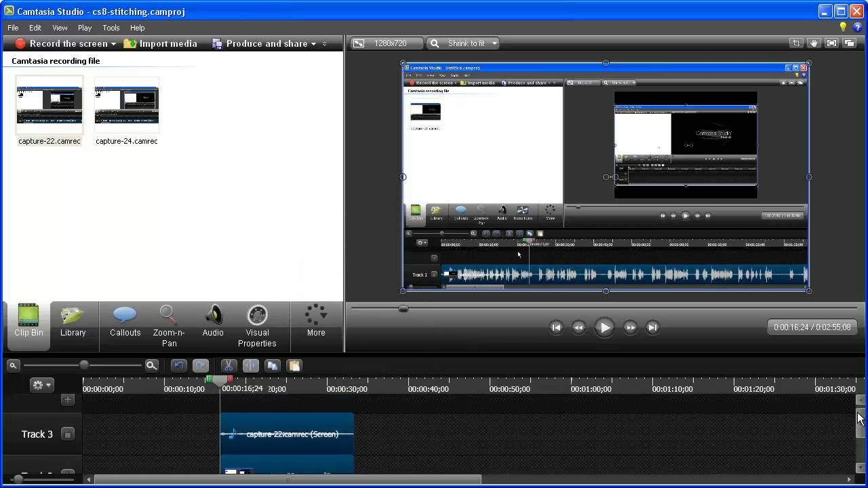
Task: Click the Split clip icon
Action: click(x=250, y=365)
